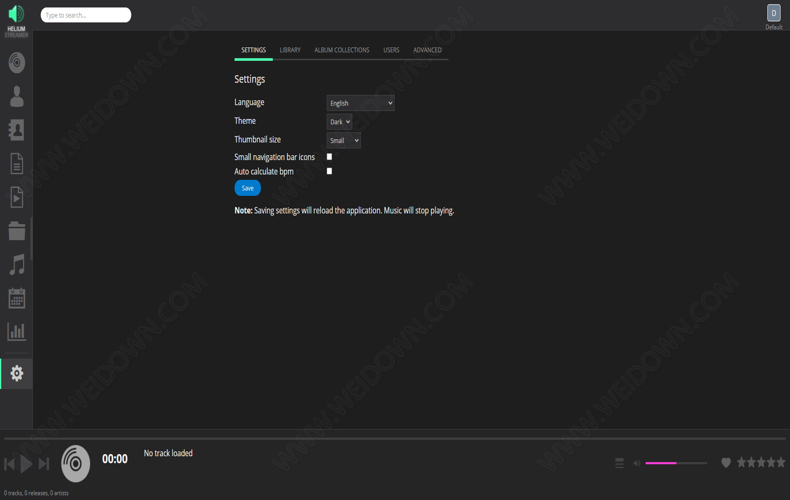Switch to the Settings tab
This screenshot has width=790, height=500.
coord(253,50)
